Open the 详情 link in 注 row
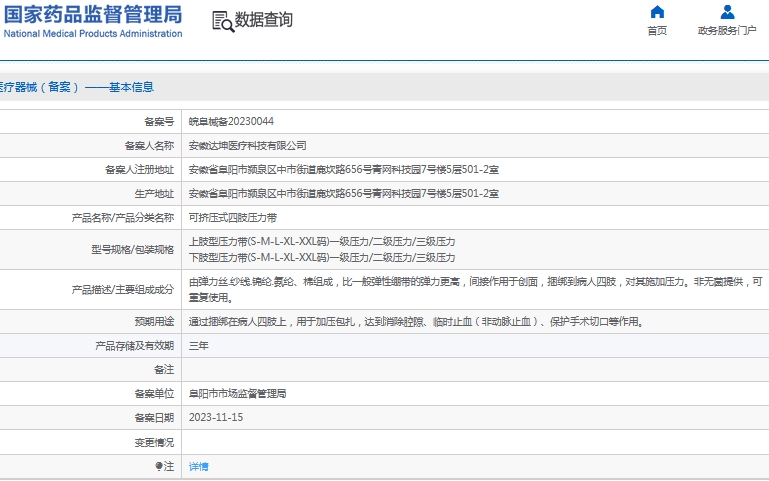The image size is (769, 481). click(199, 466)
